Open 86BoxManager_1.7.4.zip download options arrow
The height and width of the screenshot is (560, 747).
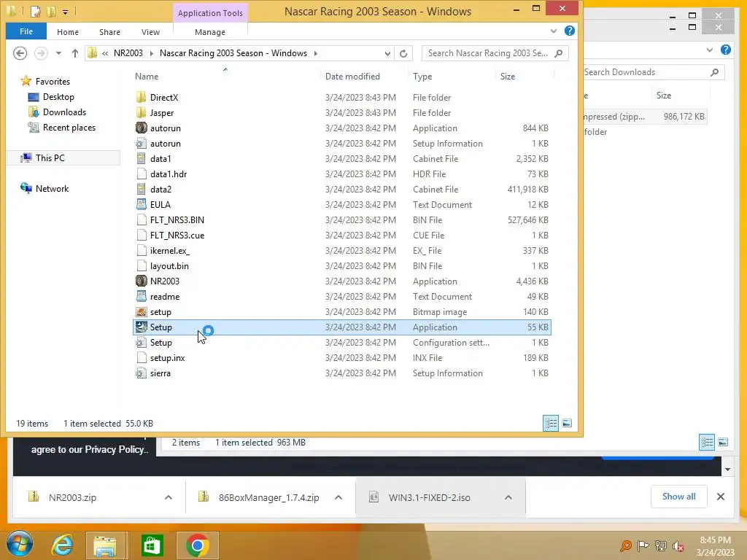(338, 497)
